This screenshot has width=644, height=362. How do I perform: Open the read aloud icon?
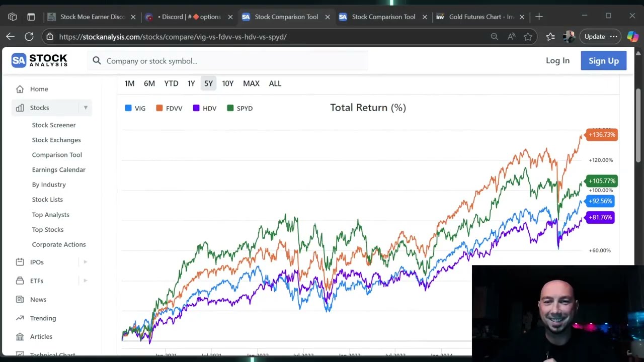511,37
